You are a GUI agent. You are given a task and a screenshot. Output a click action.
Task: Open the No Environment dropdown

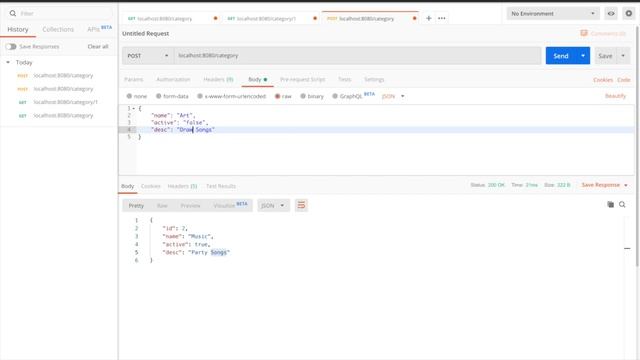pos(553,13)
